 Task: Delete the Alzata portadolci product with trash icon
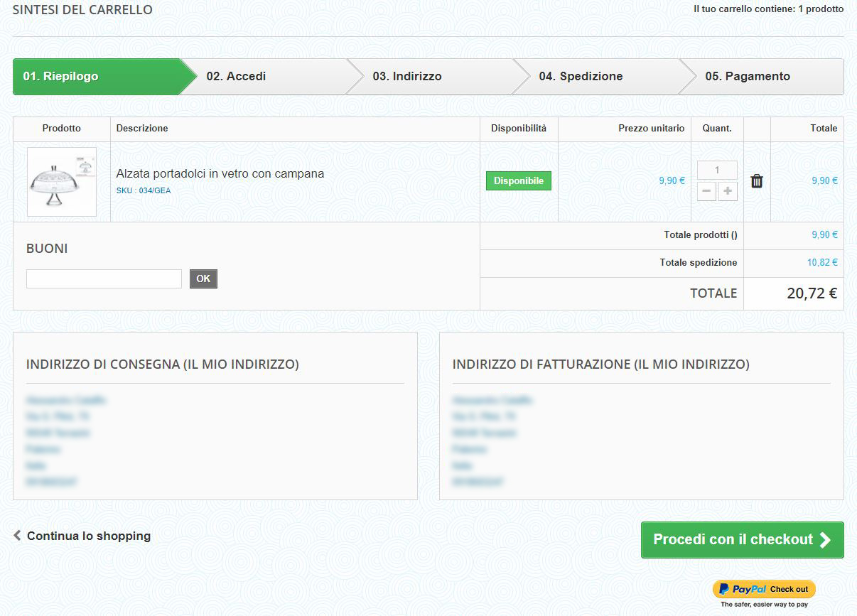pos(757,181)
